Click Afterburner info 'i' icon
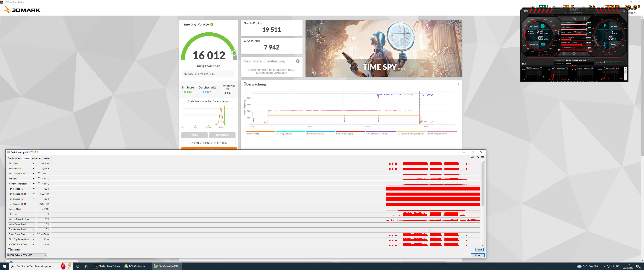The height and width of the screenshot is (270, 644). pyautogui.click(x=584, y=19)
